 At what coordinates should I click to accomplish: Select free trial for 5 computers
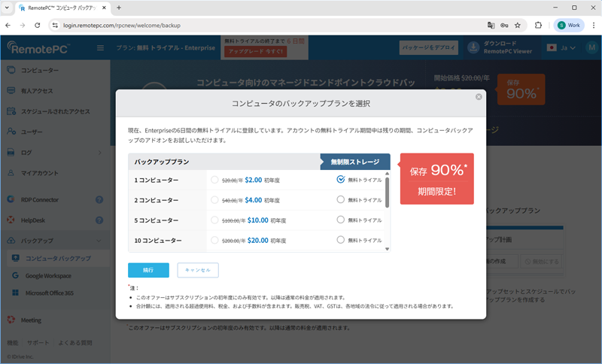point(341,220)
